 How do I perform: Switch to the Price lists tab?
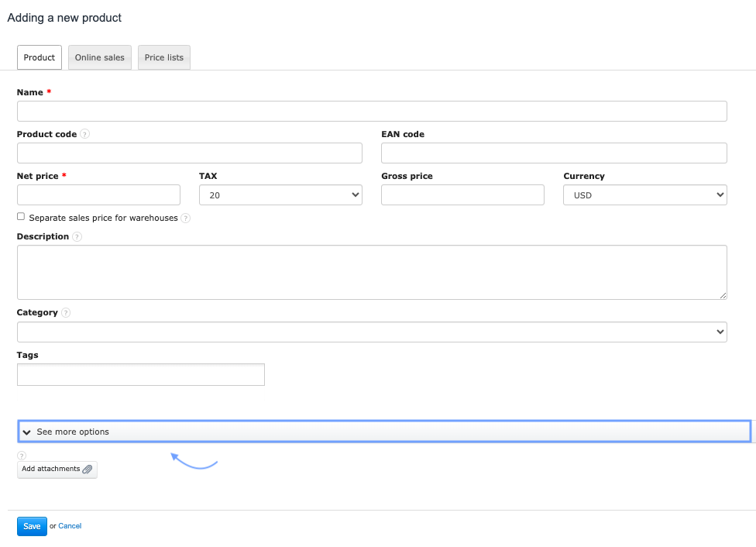tap(164, 58)
